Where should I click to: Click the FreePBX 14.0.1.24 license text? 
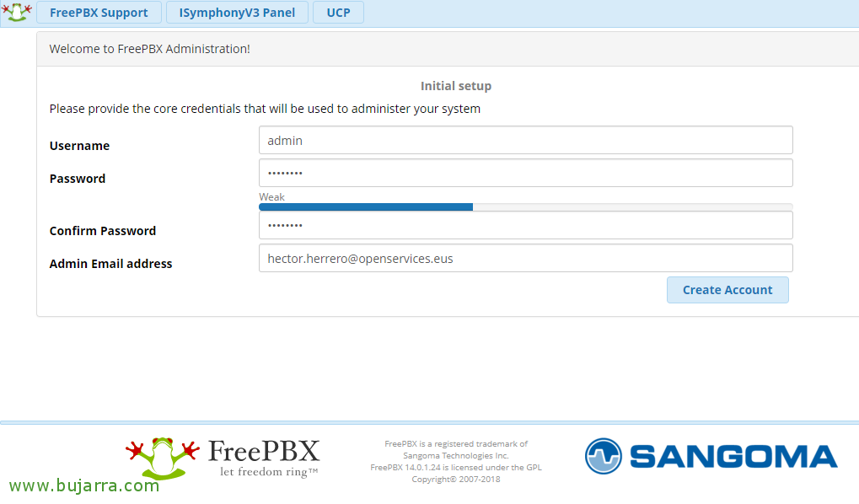click(456, 467)
